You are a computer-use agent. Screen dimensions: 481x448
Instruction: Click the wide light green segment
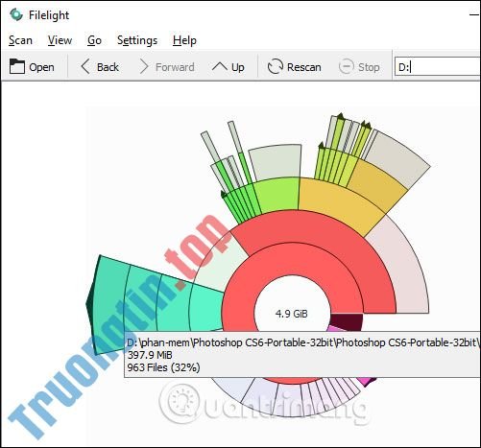click(x=277, y=195)
